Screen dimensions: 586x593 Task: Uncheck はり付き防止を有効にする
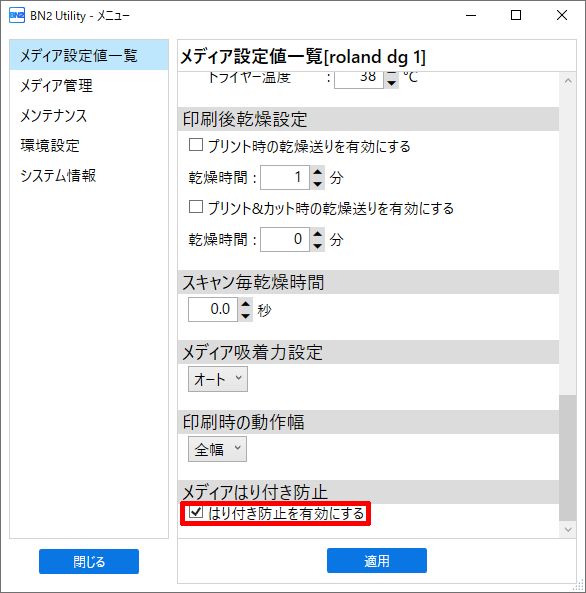[x=196, y=512]
